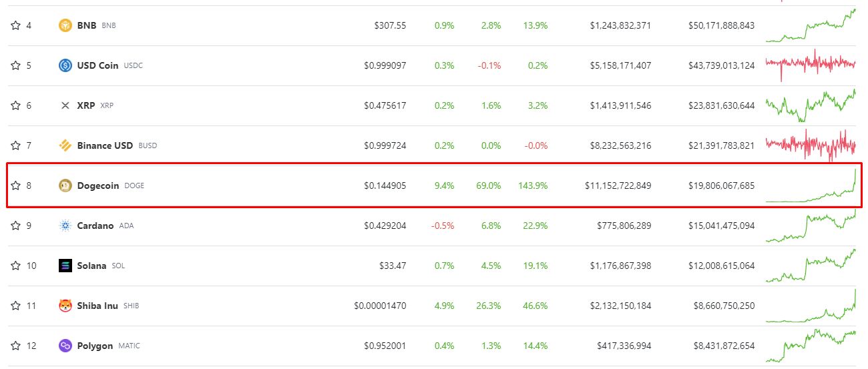View Polygon 7-day sparkline chart
The width and height of the screenshot is (868, 369).
[811, 346]
